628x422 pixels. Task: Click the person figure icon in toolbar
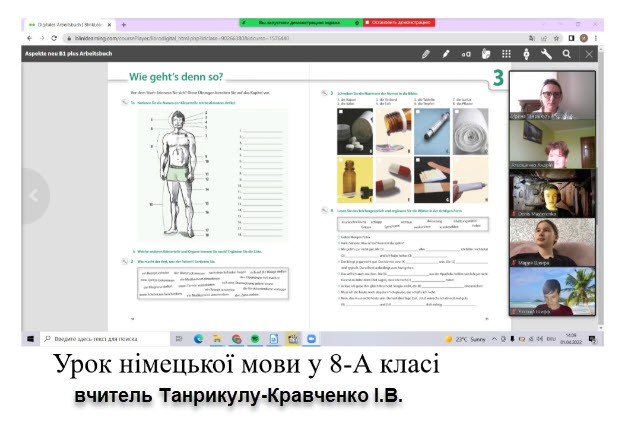[526, 54]
